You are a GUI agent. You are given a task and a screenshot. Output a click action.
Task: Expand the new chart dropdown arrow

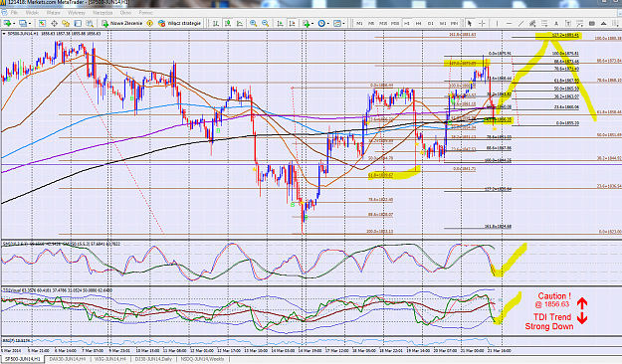coord(14,24)
